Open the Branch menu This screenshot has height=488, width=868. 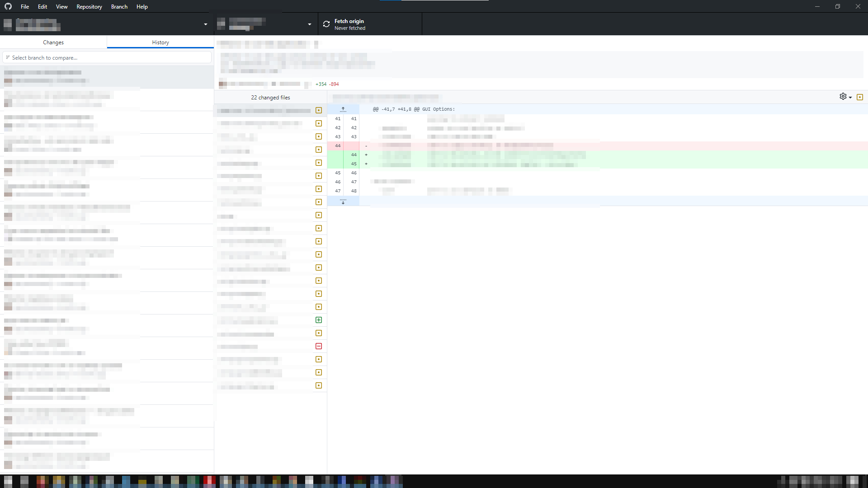119,6
